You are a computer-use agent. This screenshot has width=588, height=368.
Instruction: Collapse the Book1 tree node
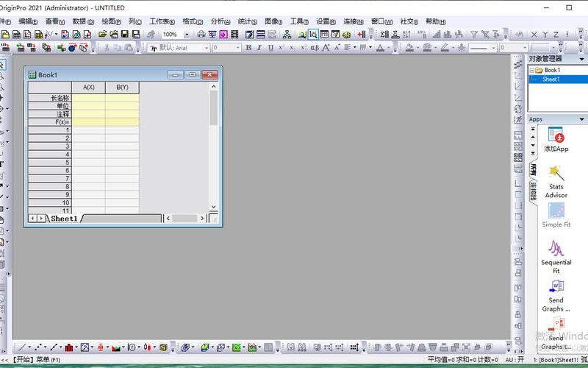coord(531,70)
